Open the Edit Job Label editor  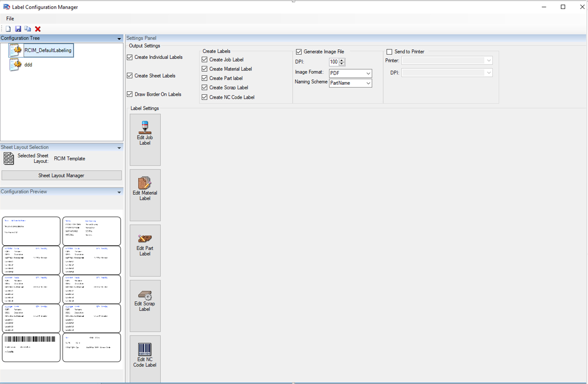click(145, 139)
